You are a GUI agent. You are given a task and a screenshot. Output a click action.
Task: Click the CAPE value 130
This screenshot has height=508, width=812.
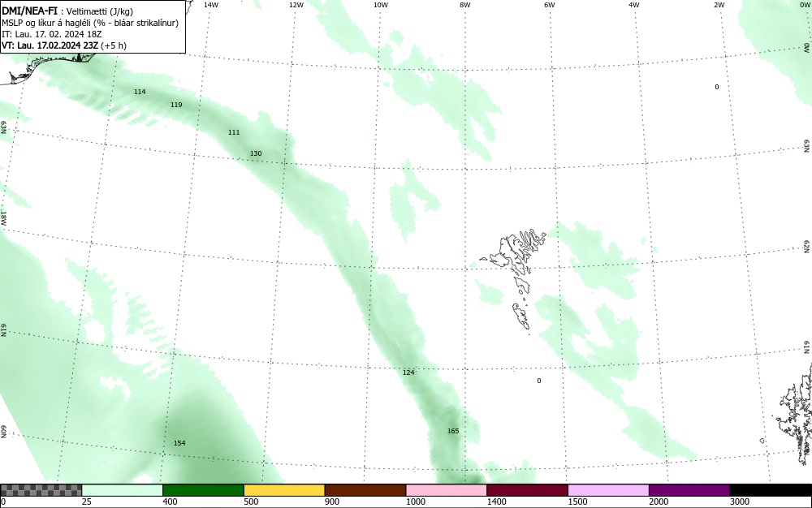pyautogui.click(x=256, y=153)
